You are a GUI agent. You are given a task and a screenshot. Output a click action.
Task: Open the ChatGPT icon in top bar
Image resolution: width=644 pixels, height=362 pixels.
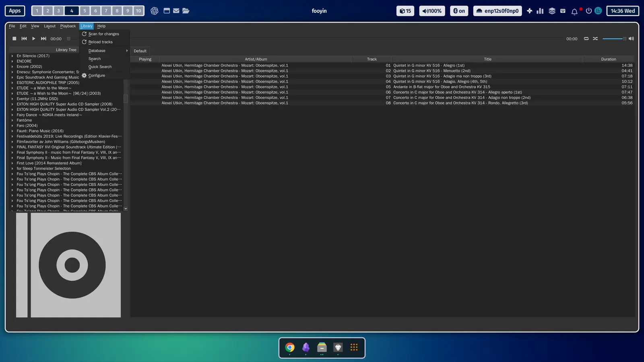(154, 11)
